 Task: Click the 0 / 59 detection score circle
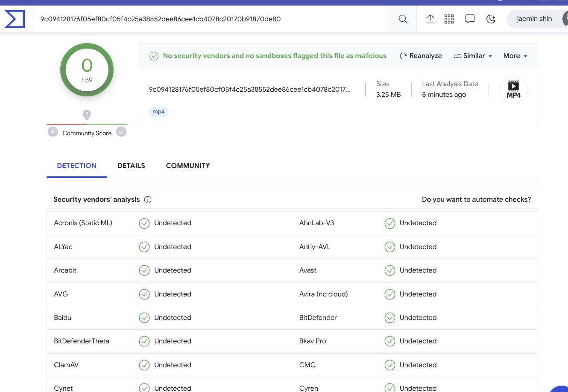[87, 70]
